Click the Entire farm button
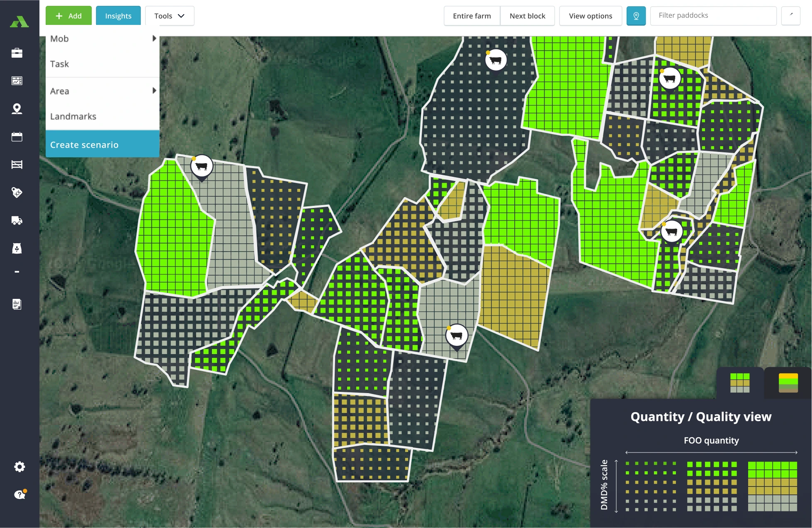The image size is (812, 528). (472, 16)
